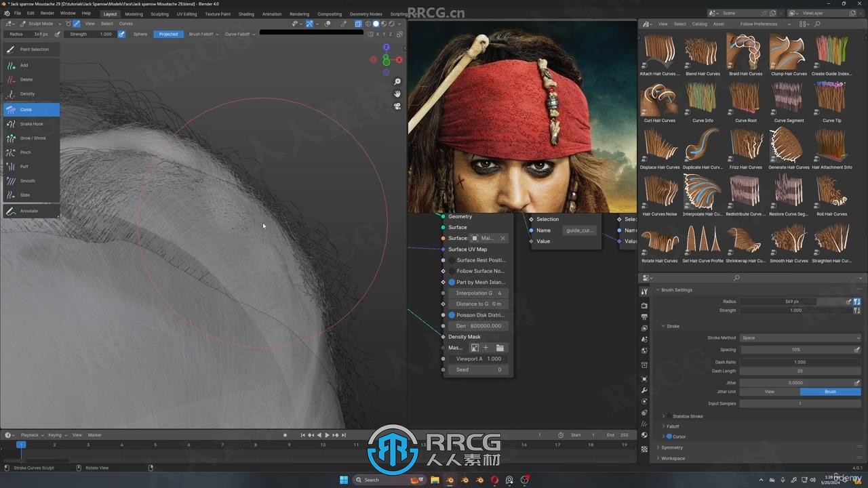Image resolution: width=868 pixels, height=488 pixels.
Task: Set Jitter Unit to View
Action: [x=770, y=392]
